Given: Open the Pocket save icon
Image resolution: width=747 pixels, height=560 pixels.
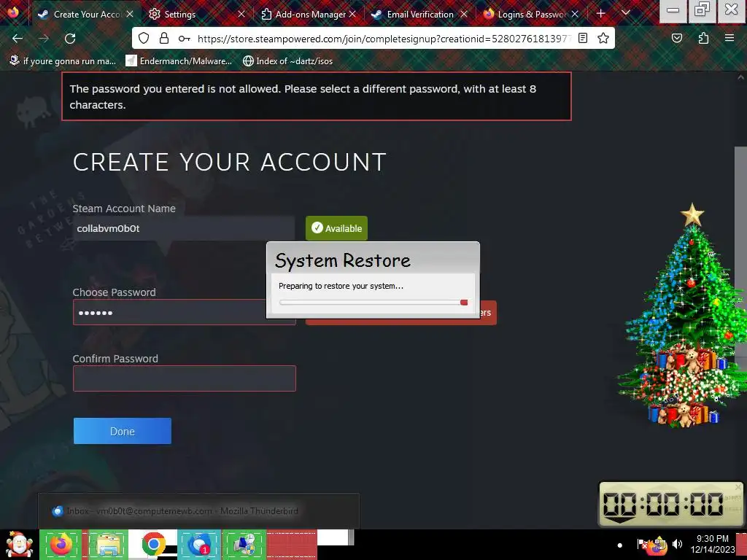Looking at the screenshot, I should (676, 38).
